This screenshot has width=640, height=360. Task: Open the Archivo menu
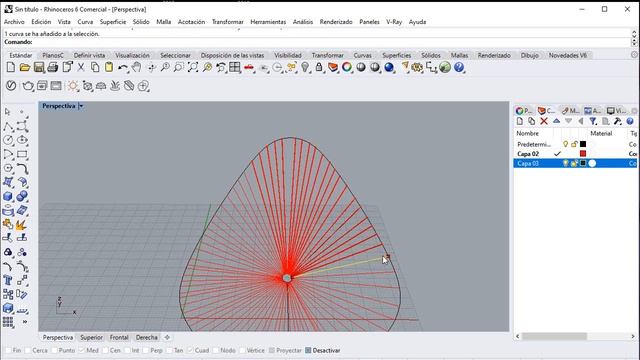[x=14, y=22]
